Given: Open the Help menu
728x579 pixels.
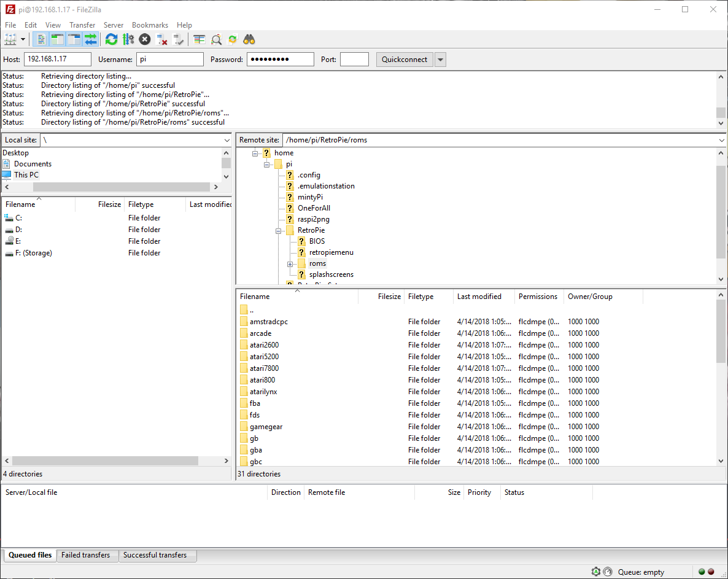Looking at the screenshot, I should point(184,25).
